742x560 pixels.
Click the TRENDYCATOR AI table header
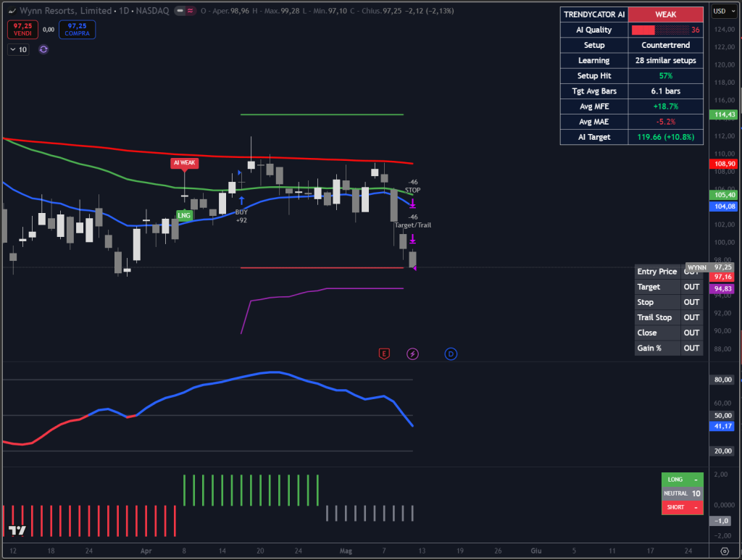coord(594,14)
